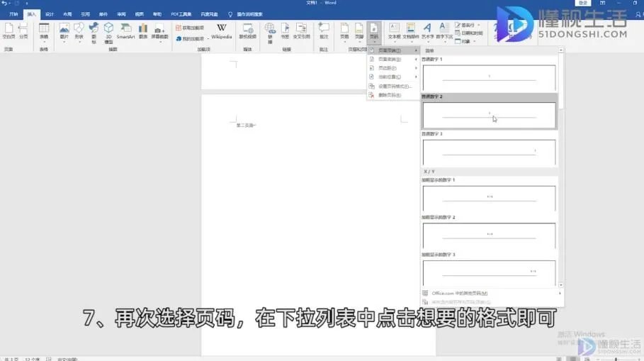The height and width of the screenshot is (361, 644).
Task: Expand the Object (对象) dropdown arrow
Action: click(475, 41)
